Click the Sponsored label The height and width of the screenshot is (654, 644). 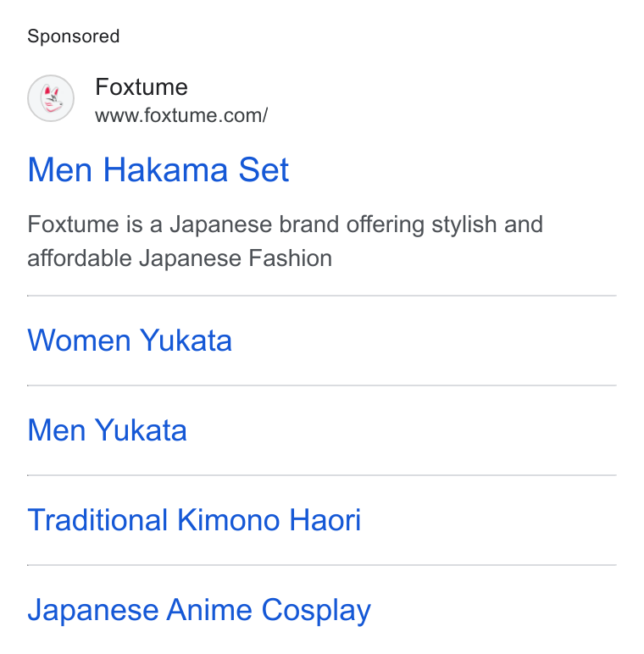74,36
